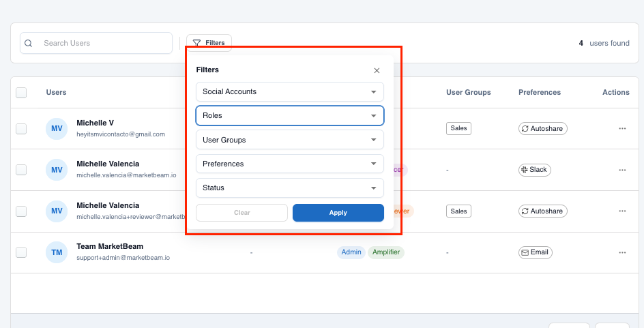
Task: Click support+admin@marketbeam.io email
Action: 123,258
